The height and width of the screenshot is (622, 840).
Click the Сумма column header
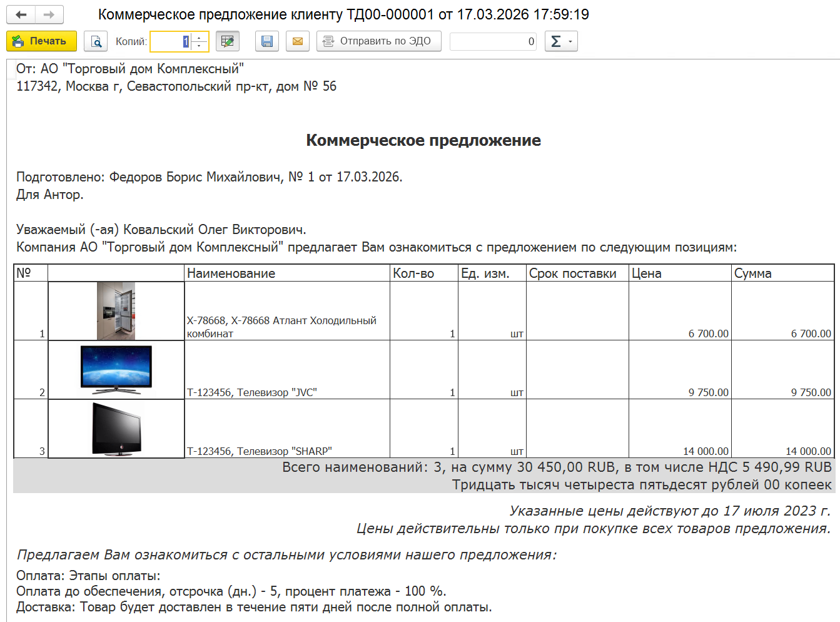pos(783,273)
